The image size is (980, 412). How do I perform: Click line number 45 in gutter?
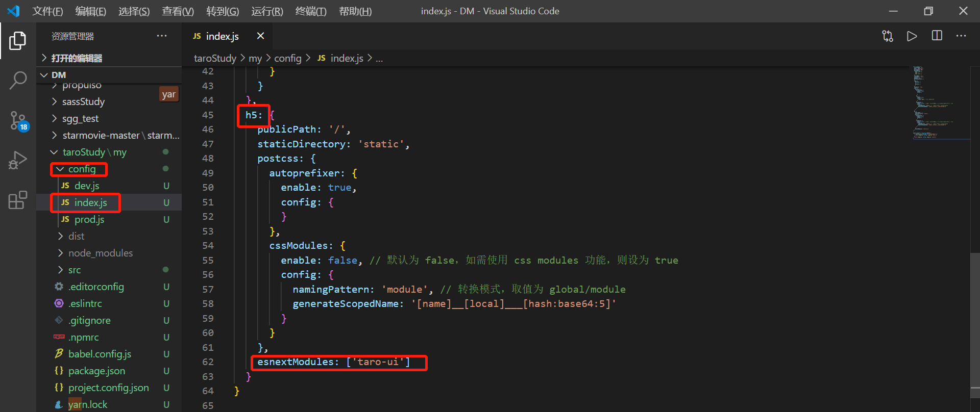pos(208,115)
